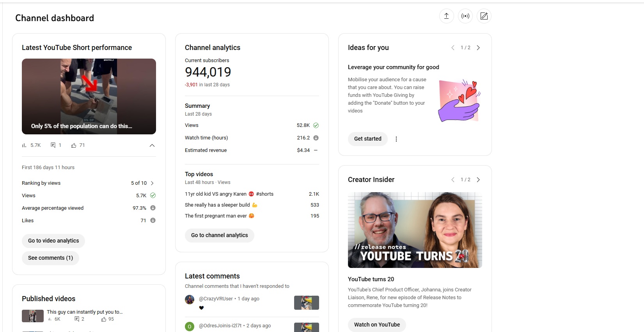Click First 186 days 11 hours text
The image size is (644, 332).
(x=48, y=168)
